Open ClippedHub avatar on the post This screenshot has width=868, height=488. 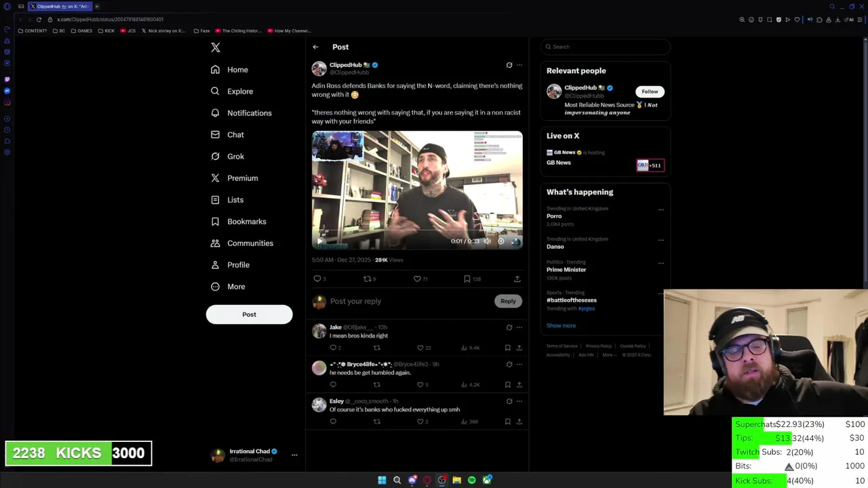(319, 68)
